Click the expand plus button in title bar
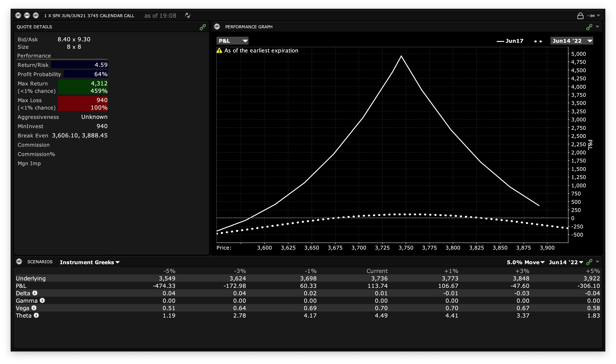The width and height of the screenshot is (616, 364). point(36,16)
